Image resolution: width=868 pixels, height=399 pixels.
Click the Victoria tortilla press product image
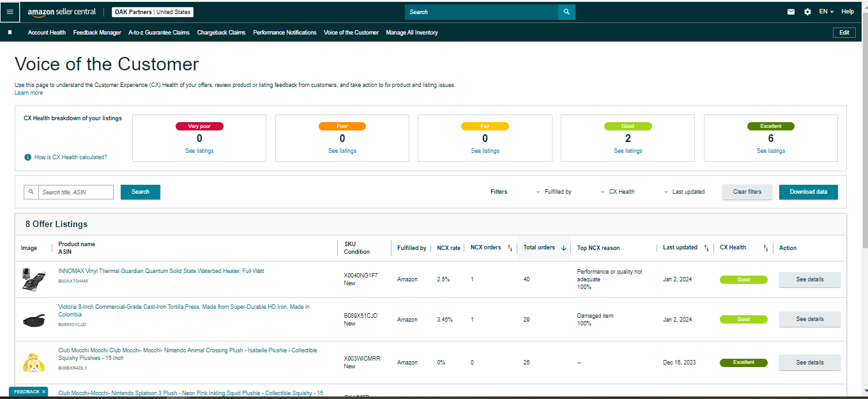(x=33, y=320)
